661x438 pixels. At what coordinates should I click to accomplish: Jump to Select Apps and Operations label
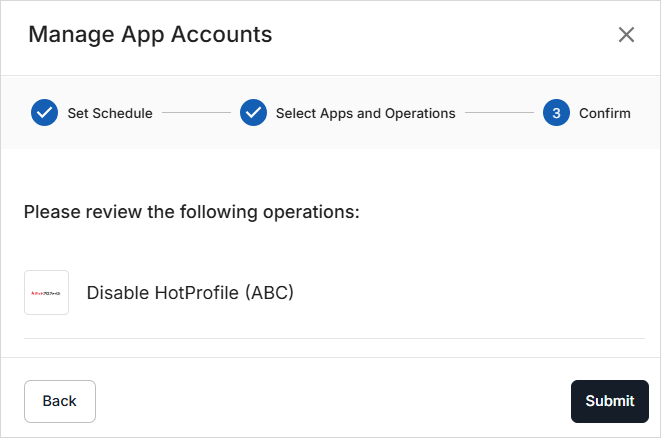(365, 113)
